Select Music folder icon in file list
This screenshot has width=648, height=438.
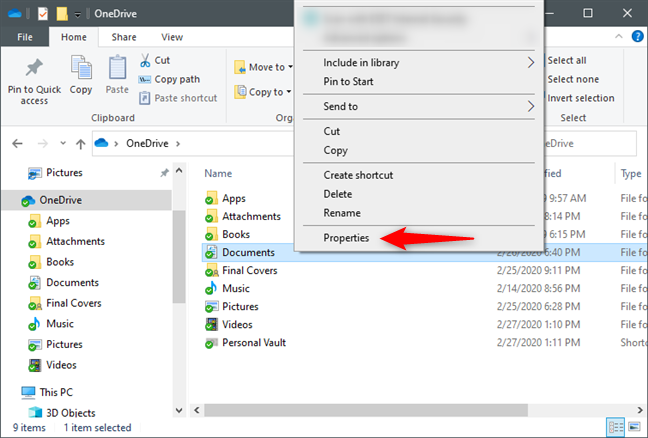coord(211,288)
